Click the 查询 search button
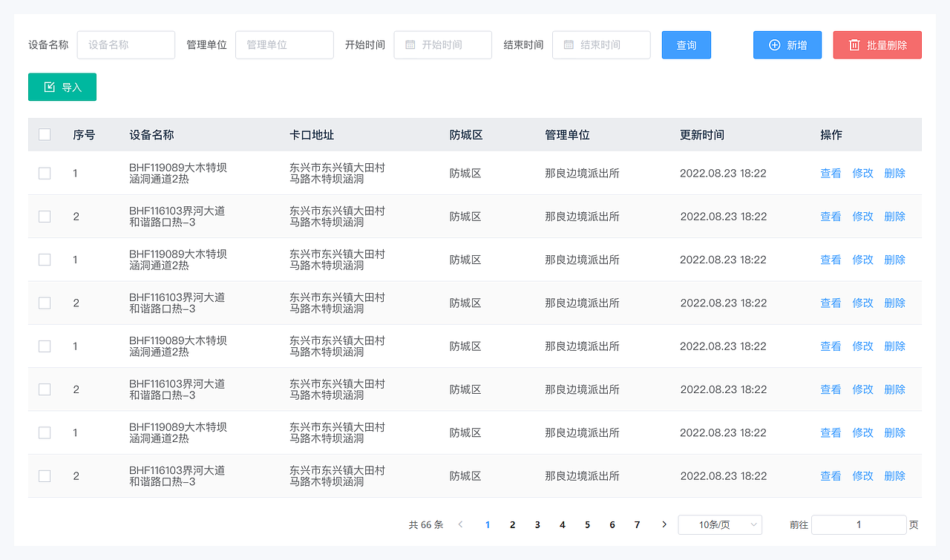The image size is (950, 560). click(x=686, y=45)
